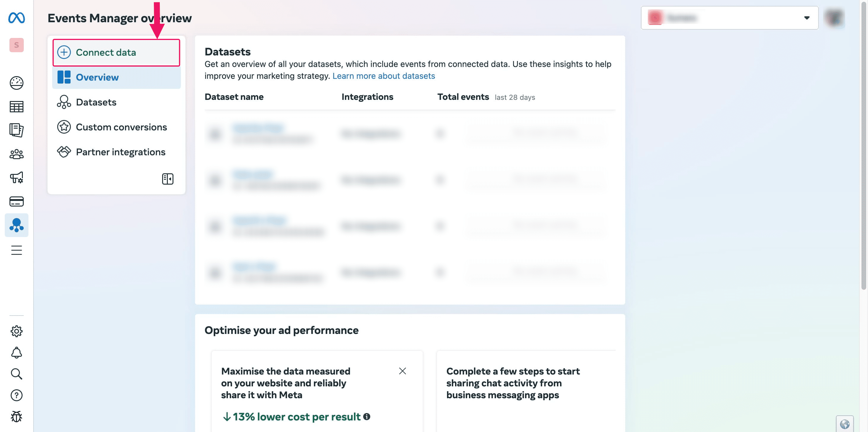This screenshot has width=868, height=432.
Task: Open help via the question mark icon
Action: pyautogui.click(x=17, y=395)
